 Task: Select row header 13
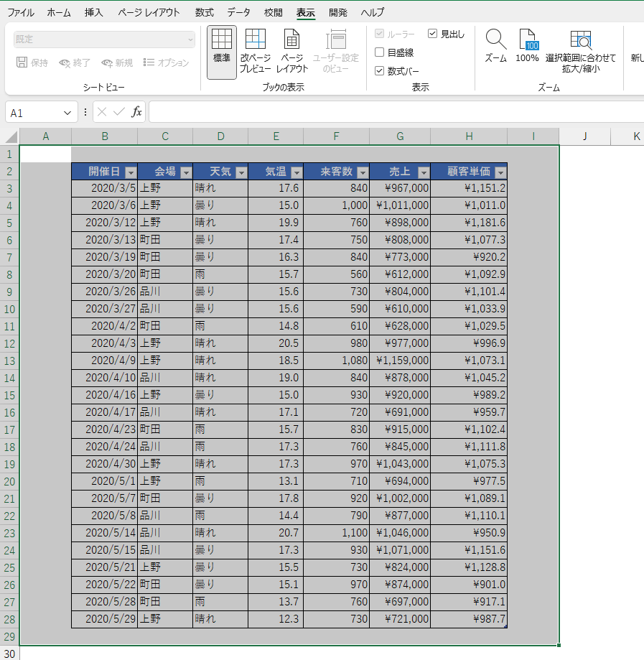[9, 361]
